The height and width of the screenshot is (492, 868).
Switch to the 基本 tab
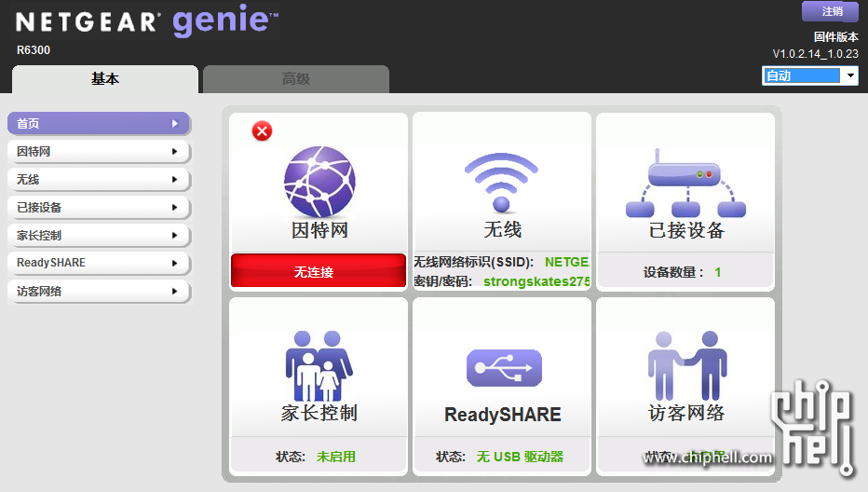point(105,79)
